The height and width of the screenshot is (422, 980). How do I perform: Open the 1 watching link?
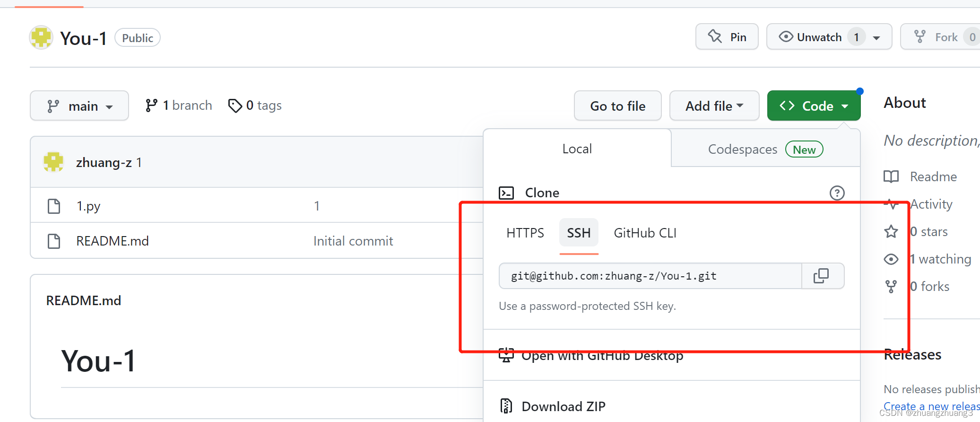(941, 259)
